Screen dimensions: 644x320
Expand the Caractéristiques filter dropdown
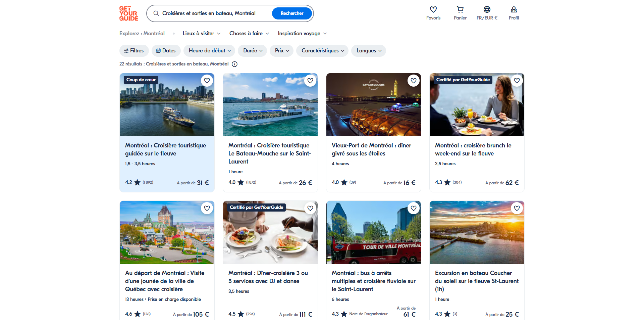[x=322, y=51]
